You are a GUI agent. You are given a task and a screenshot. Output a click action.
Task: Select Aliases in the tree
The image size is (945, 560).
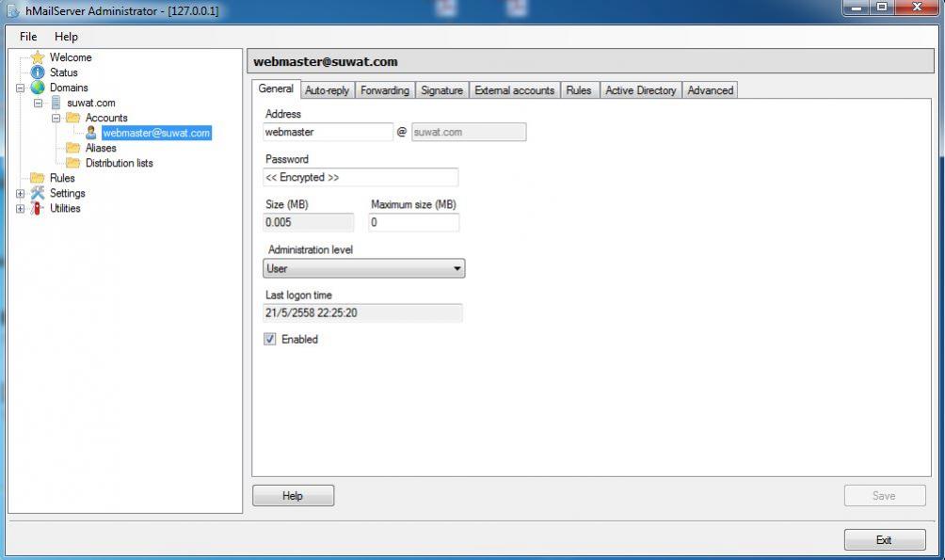pos(101,148)
